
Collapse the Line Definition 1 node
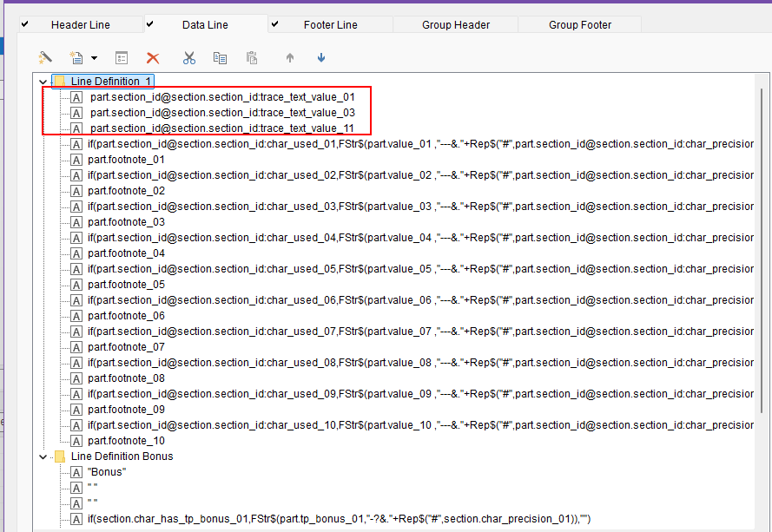pyautogui.click(x=43, y=80)
